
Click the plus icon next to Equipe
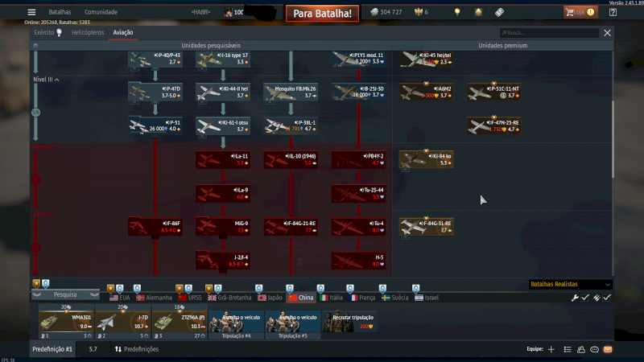pyautogui.click(x=551, y=349)
